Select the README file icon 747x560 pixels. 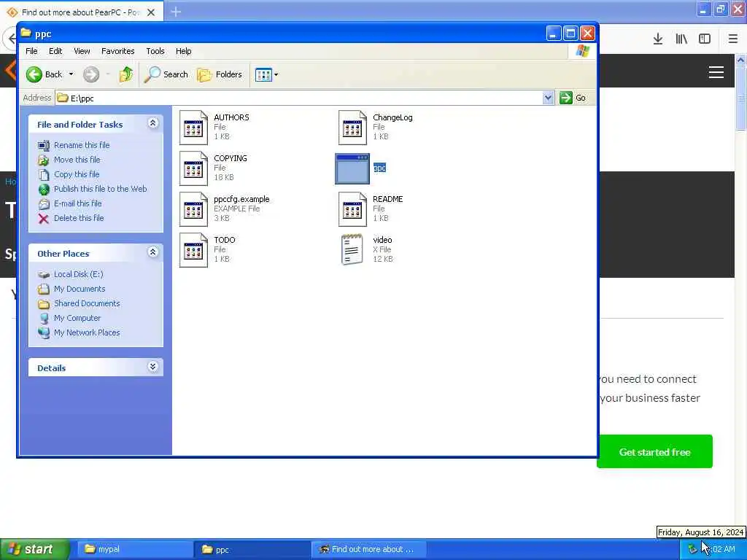coord(352,209)
